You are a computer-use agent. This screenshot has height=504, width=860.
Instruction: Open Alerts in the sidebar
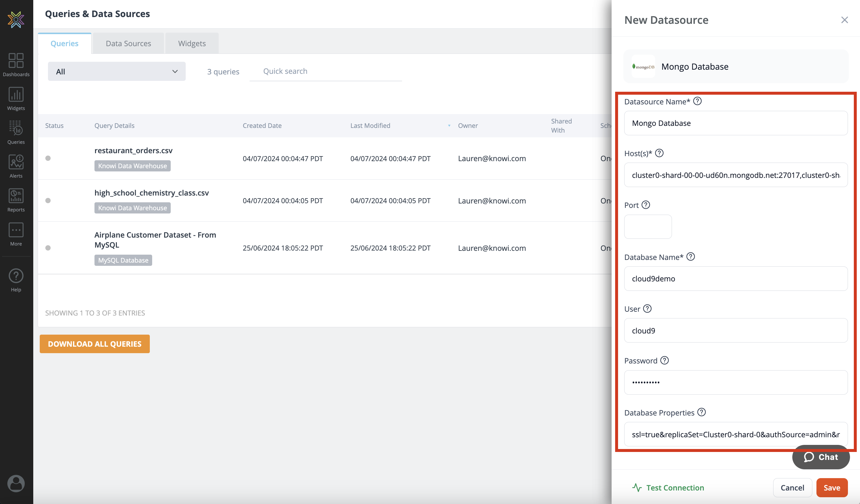click(16, 166)
